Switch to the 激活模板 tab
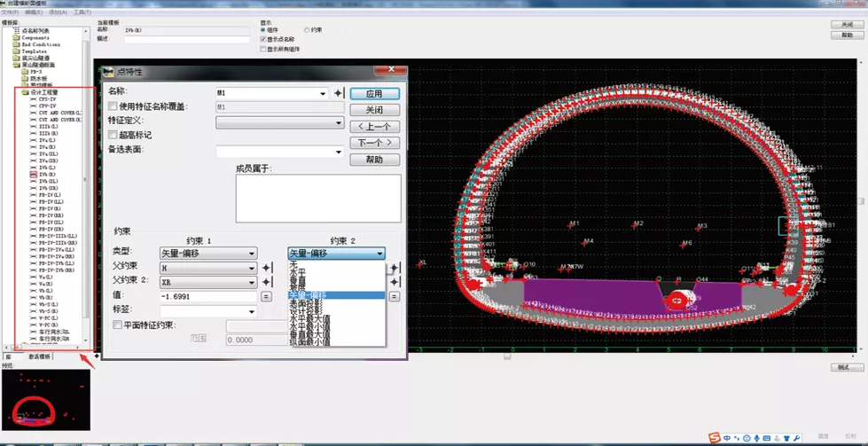Viewport: 868px width, 446px height. point(39,357)
